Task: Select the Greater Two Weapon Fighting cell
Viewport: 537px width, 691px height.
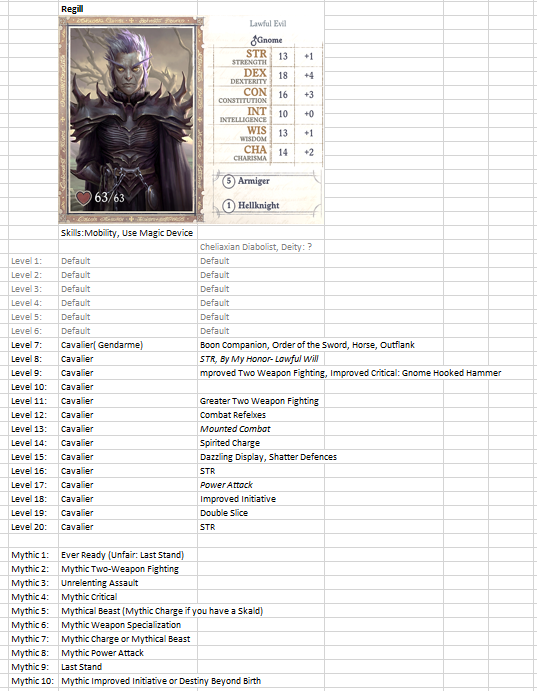Action: [261, 401]
